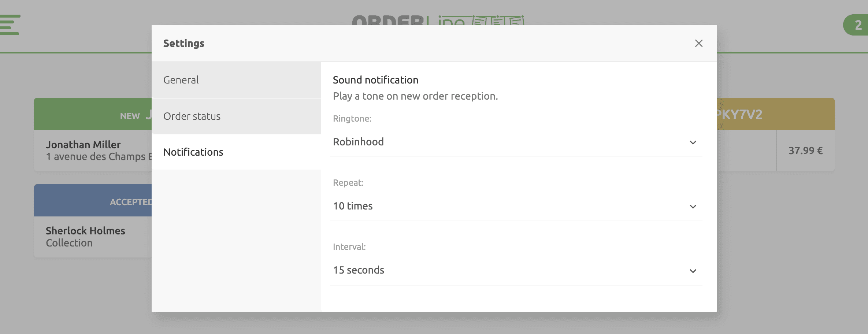Open the Interval dropdown showing 15 seconds
868x334 pixels.
coord(513,270)
